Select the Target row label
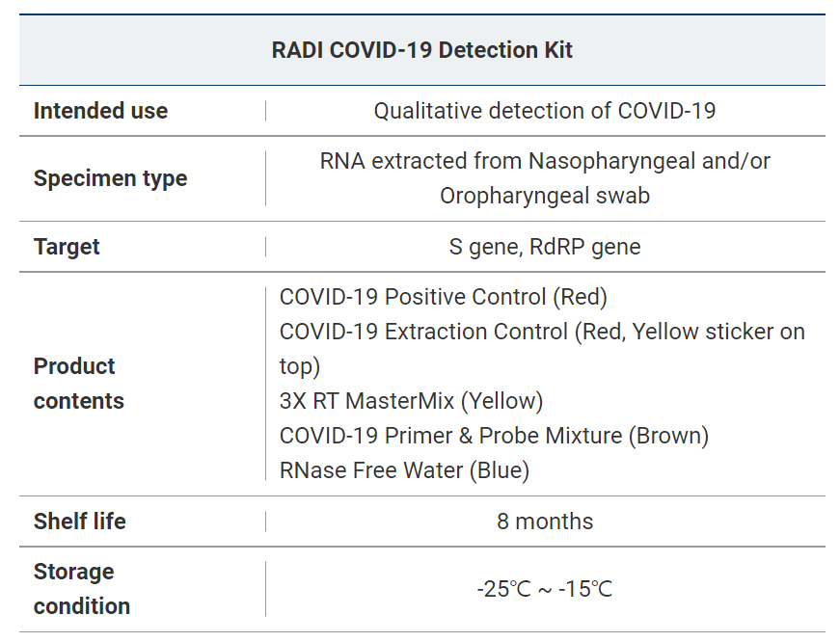Image resolution: width=840 pixels, height=642 pixels. pos(67,247)
